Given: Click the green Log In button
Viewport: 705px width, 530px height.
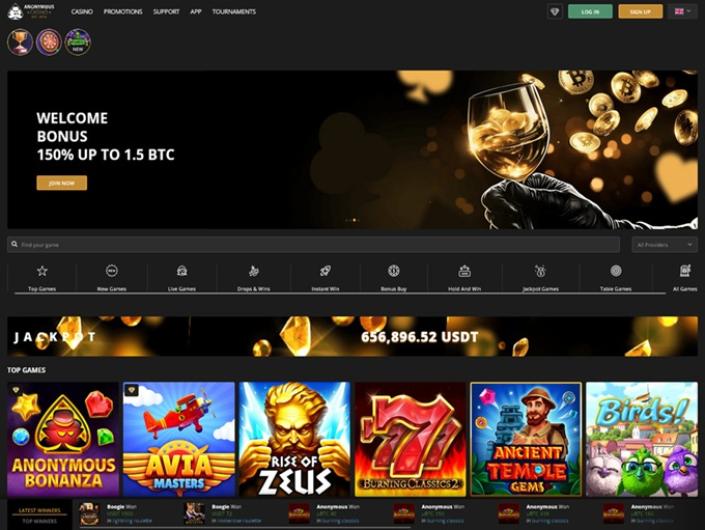Looking at the screenshot, I should pyautogui.click(x=590, y=12).
